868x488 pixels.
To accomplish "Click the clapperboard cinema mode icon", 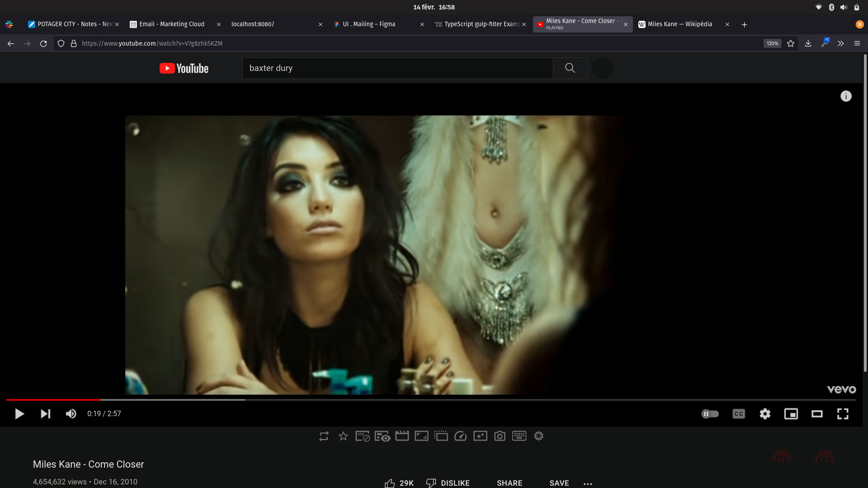I will 402,436.
